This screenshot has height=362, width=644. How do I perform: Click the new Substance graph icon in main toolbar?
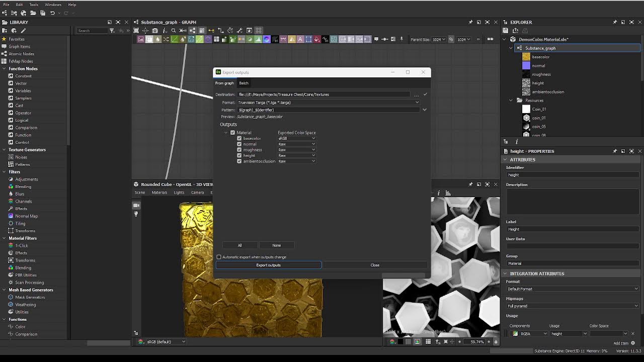click(x=5, y=13)
